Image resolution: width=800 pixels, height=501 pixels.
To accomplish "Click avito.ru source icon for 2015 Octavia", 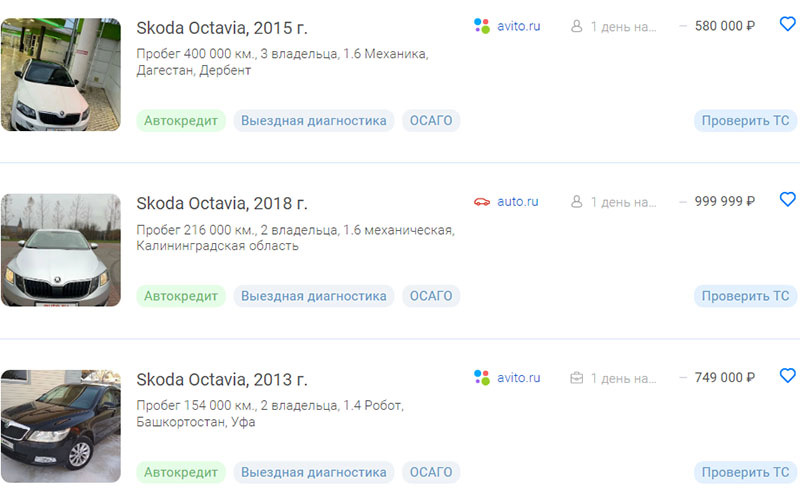I will (482, 26).
